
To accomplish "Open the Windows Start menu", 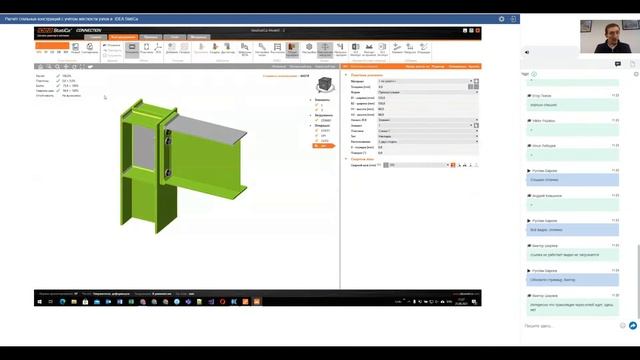I will point(40,302).
